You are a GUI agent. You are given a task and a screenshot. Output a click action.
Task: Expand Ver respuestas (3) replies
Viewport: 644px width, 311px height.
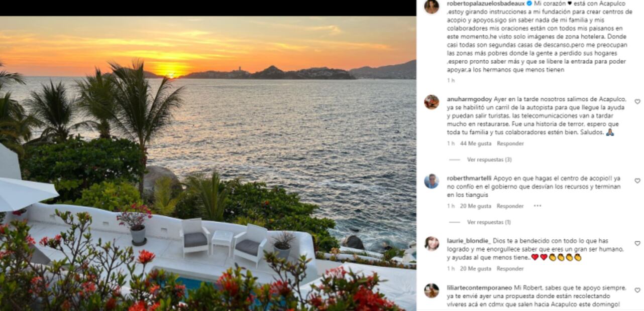[x=489, y=160]
